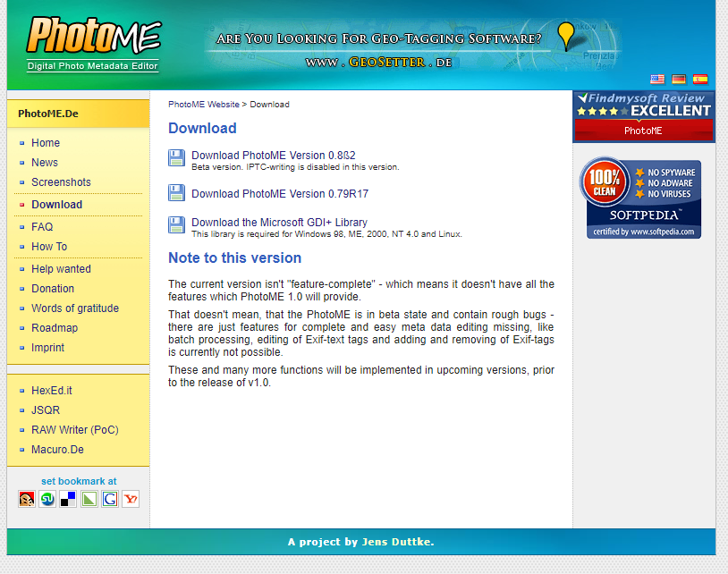The image size is (728, 574).
Task: Select Download in the sidebar menu
Action: (x=56, y=205)
